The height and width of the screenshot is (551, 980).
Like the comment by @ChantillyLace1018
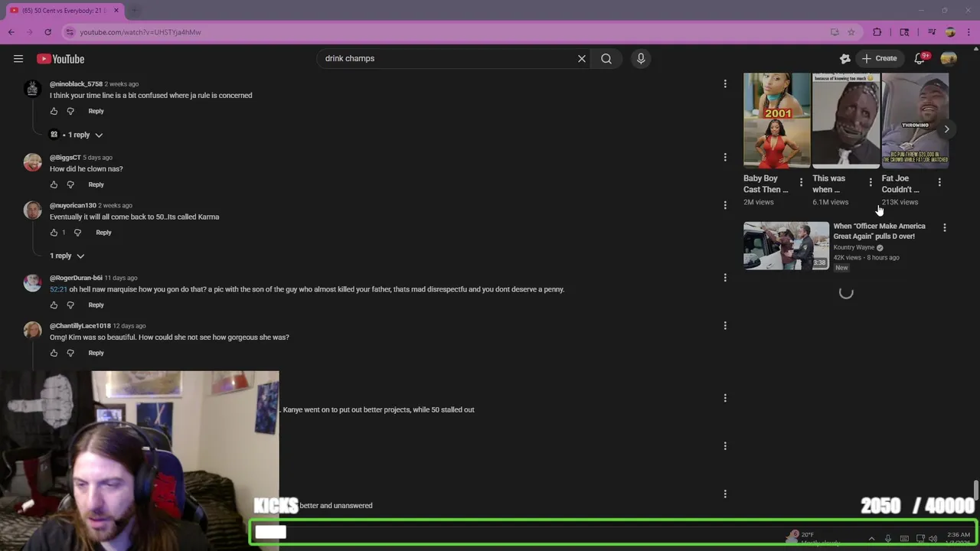(x=54, y=353)
